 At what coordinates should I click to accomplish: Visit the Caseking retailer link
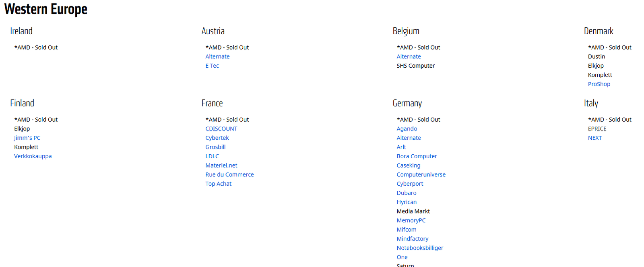[409, 166]
